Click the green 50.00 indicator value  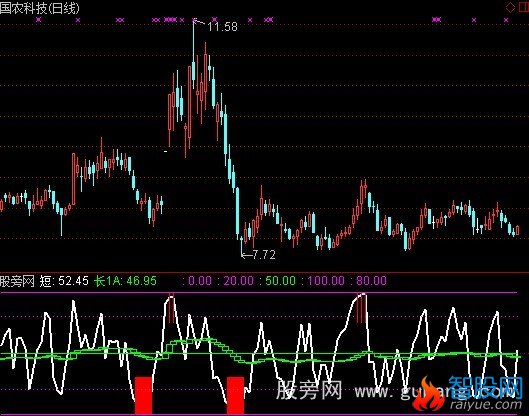[x=280, y=281]
